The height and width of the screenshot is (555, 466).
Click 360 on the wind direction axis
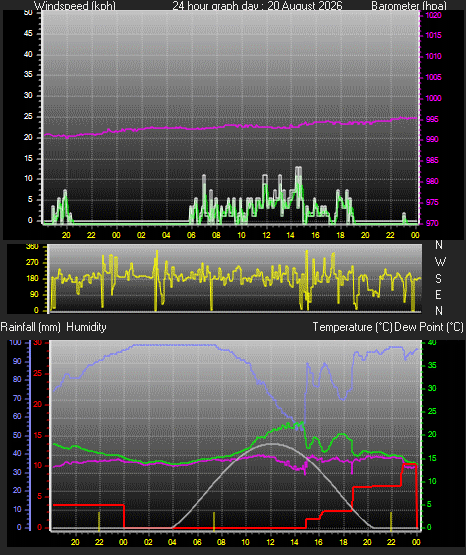pyautogui.click(x=32, y=247)
